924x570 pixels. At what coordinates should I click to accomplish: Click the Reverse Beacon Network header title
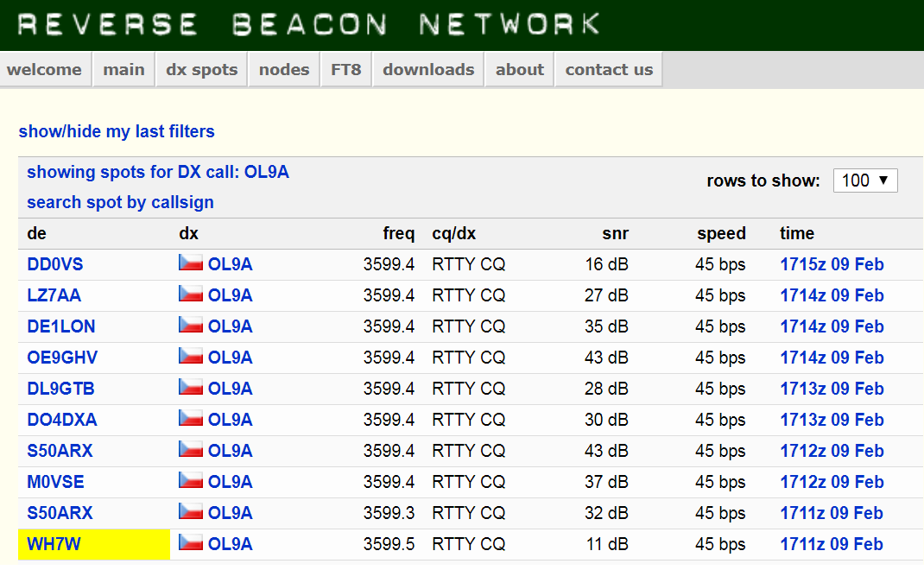click(309, 24)
